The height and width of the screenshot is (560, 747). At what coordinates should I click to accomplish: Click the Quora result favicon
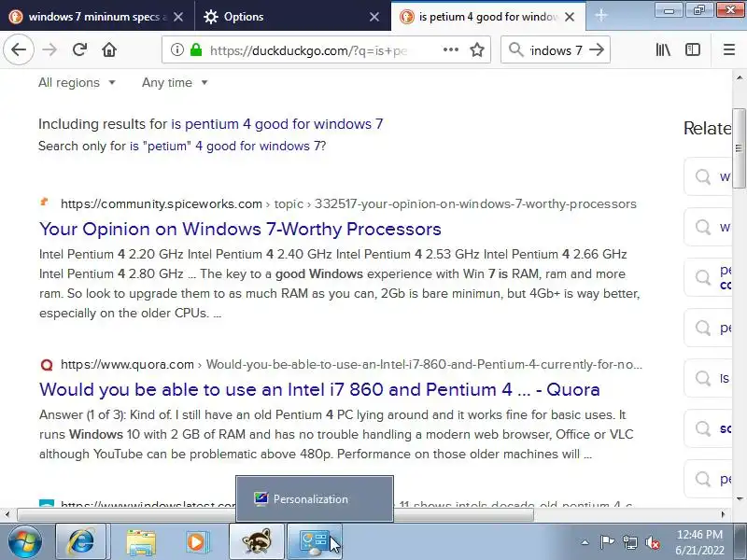pos(46,365)
